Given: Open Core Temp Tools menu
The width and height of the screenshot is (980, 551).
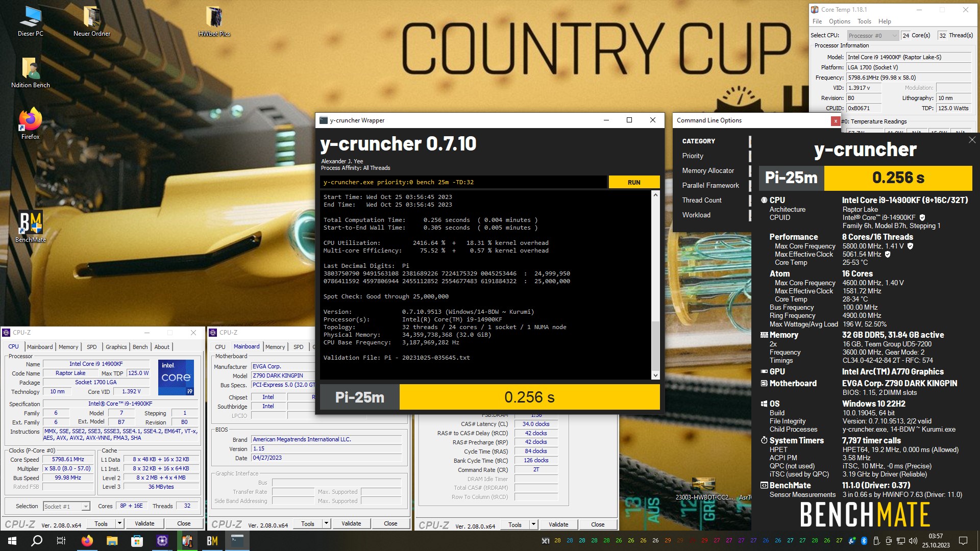Looking at the screenshot, I should (864, 21).
